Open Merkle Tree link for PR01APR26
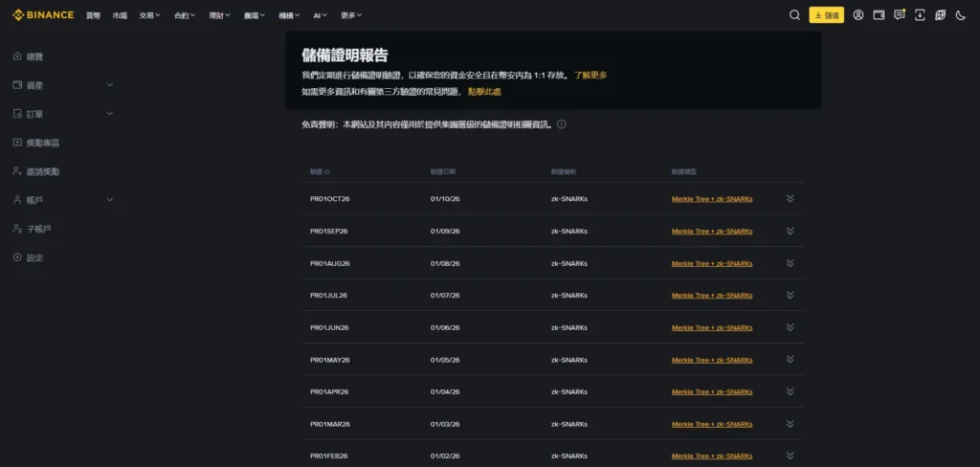 pyautogui.click(x=712, y=392)
